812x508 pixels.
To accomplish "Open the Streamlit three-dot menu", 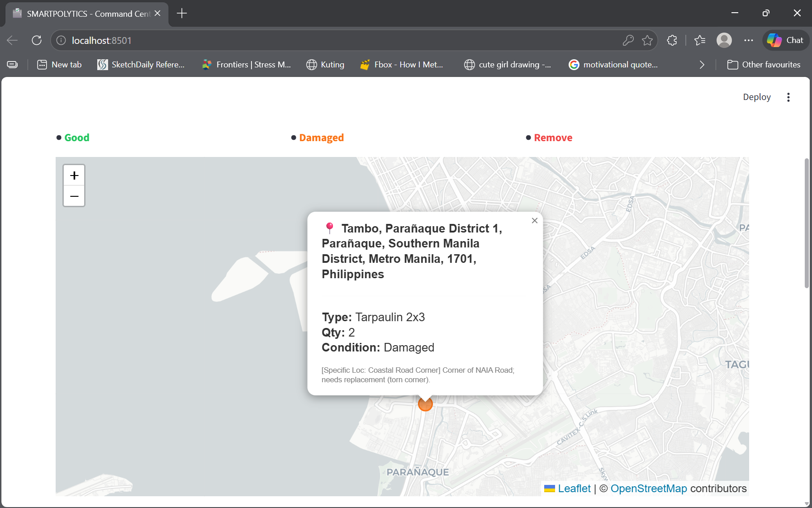I will 788,97.
